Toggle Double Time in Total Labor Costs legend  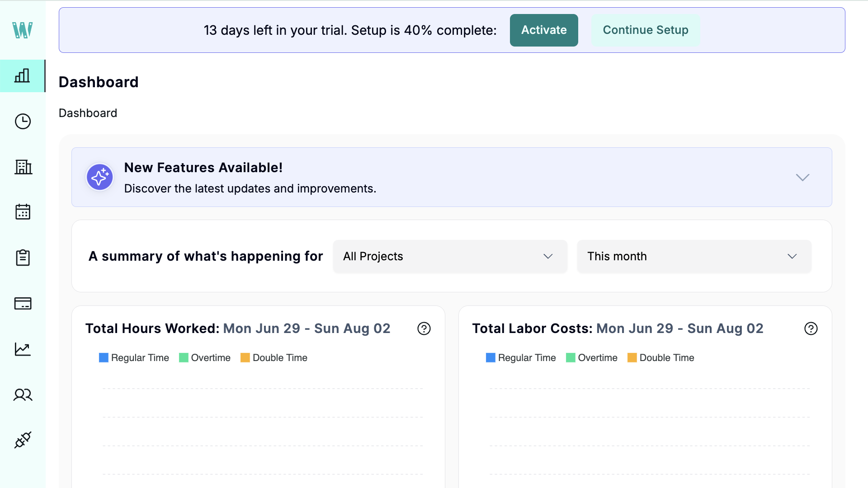click(x=661, y=358)
